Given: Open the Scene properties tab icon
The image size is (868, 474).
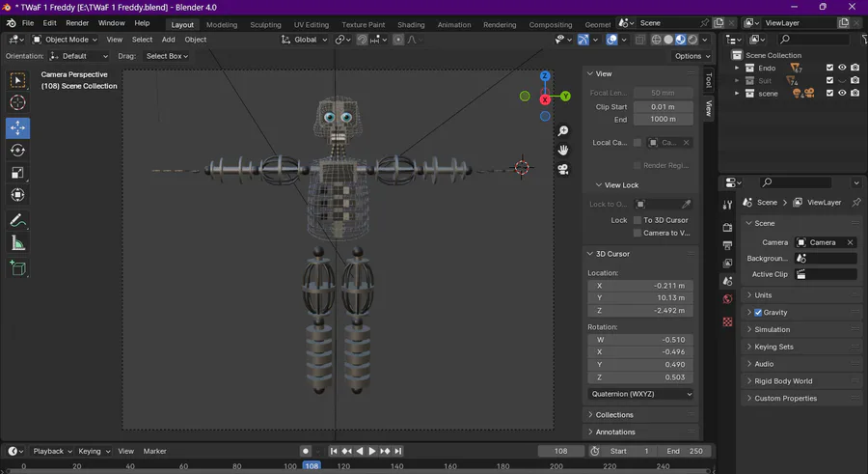Looking at the screenshot, I should tap(727, 281).
